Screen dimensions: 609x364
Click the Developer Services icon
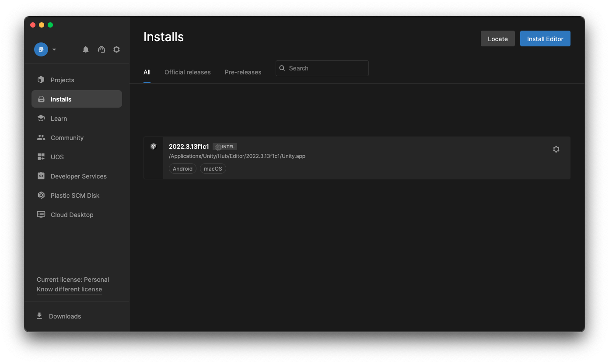point(41,176)
